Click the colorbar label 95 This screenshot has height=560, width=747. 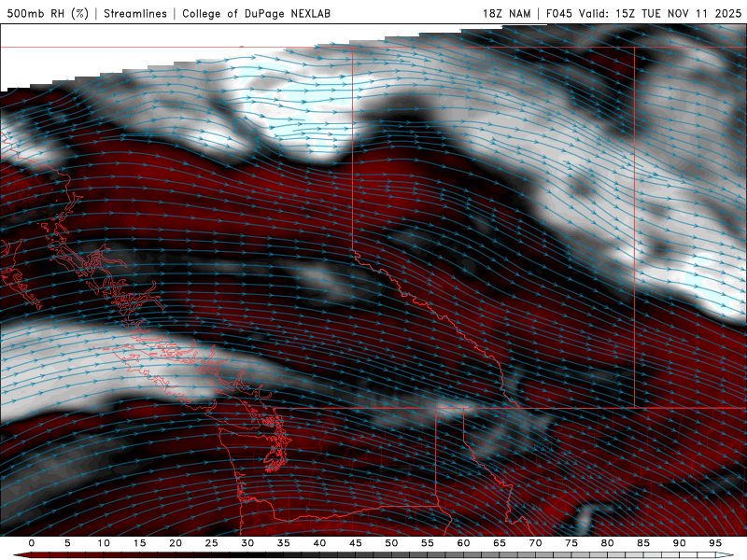(x=715, y=543)
